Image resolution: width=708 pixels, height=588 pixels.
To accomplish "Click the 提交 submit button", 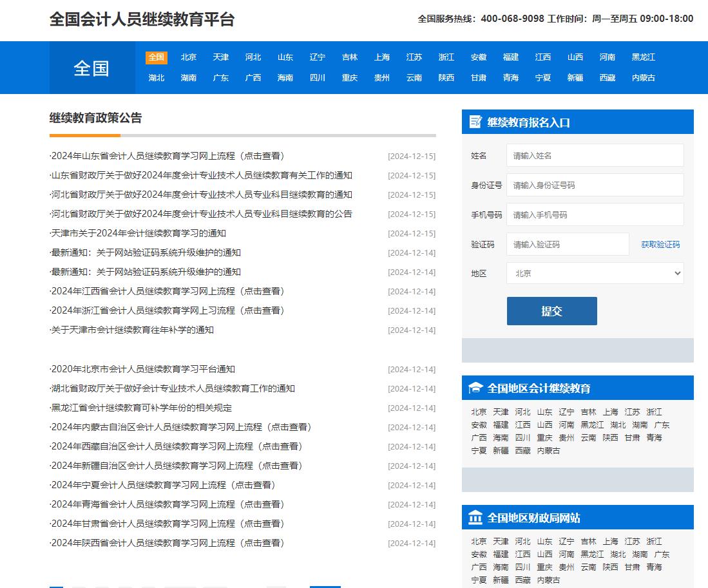I will pos(551,311).
